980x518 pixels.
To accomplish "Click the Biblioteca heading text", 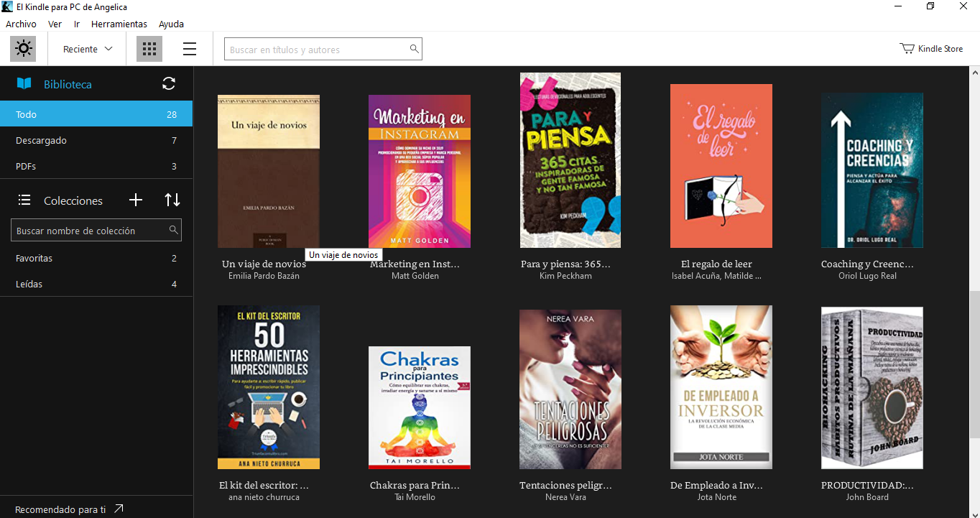I will tap(68, 84).
